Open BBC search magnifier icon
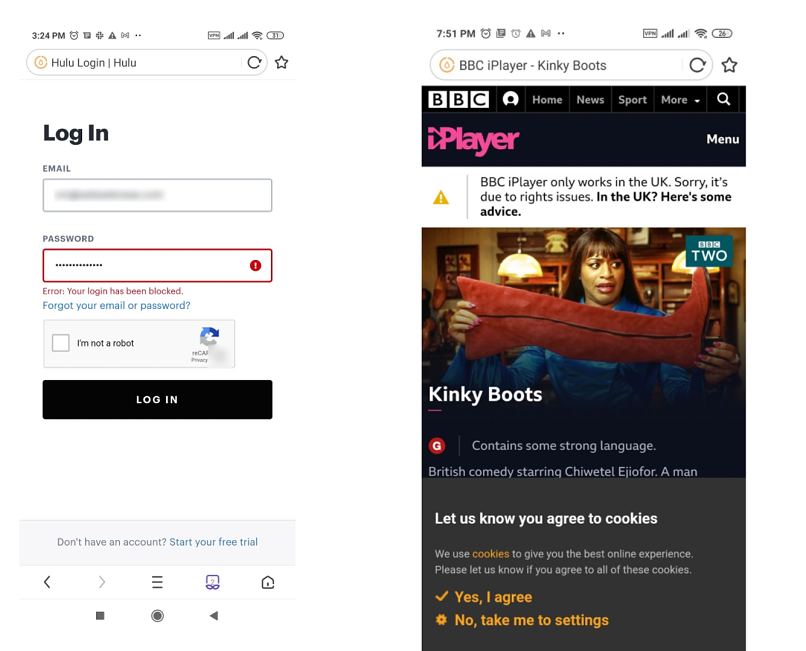Image resolution: width=806 pixels, height=651 pixels. pos(723,99)
